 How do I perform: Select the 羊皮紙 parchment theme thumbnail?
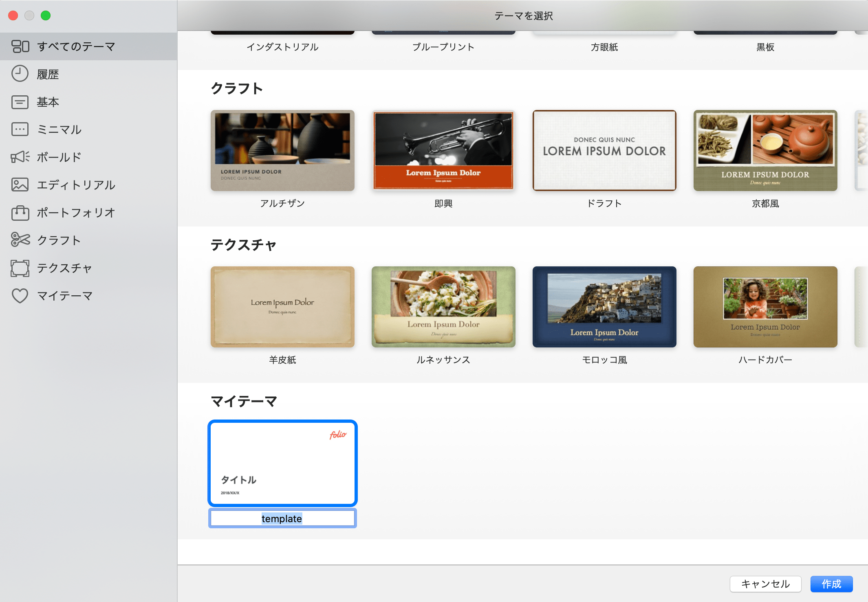[x=282, y=307]
